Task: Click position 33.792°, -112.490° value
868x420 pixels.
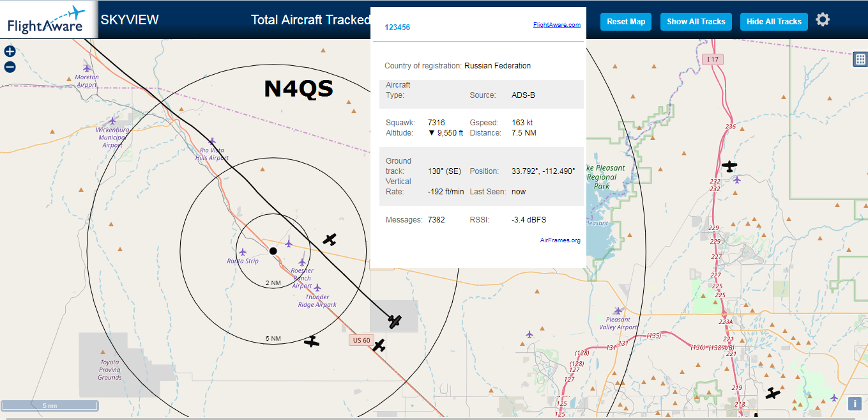Action: pos(544,171)
